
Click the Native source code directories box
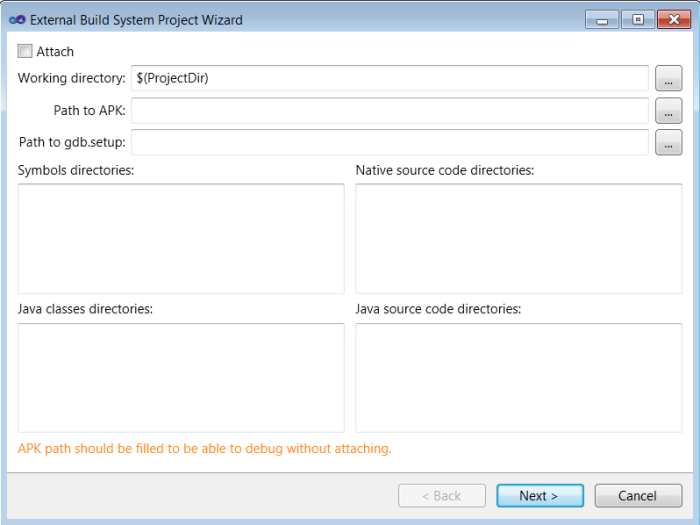point(519,238)
